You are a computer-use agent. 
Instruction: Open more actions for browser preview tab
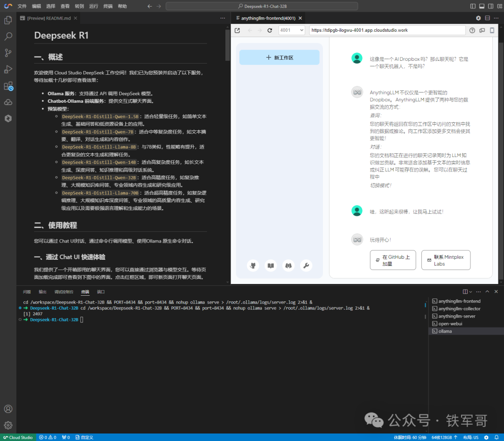pyautogui.click(x=496, y=18)
